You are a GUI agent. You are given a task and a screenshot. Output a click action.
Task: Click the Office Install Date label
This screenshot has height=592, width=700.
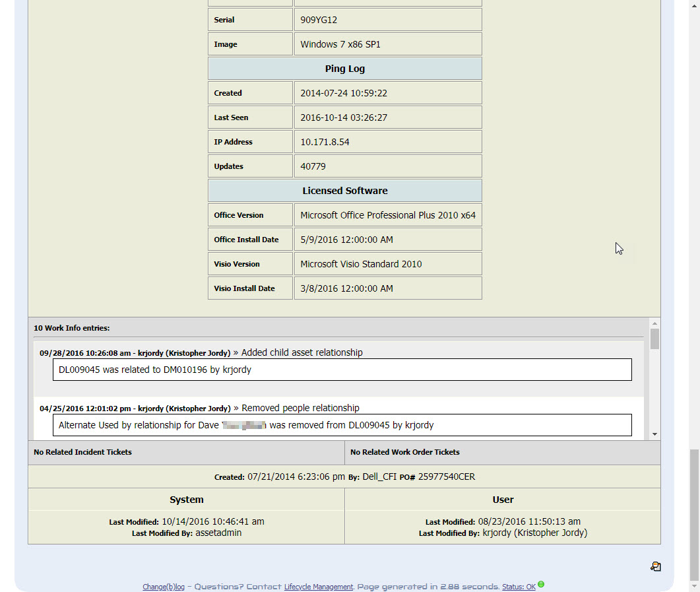click(246, 240)
